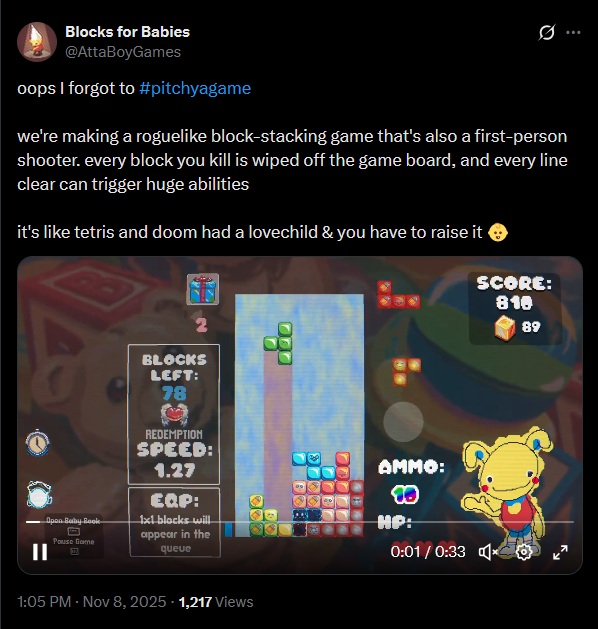The height and width of the screenshot is (629, 598).
Task: Open video settings gear icon
Action: (524, 552)
